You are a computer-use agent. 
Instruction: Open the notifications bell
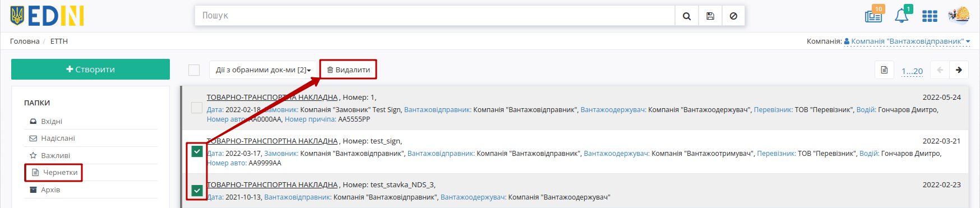pos(902,15)
